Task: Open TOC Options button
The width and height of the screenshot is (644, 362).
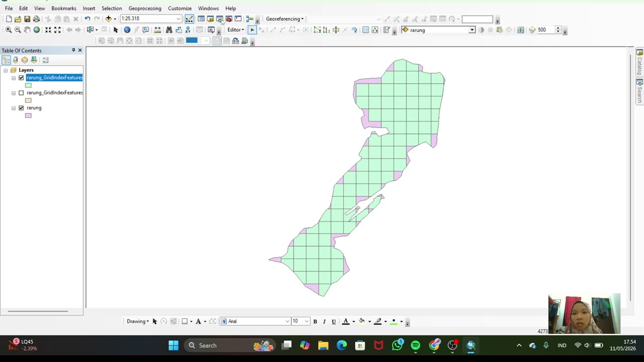Action: (45, 60)
